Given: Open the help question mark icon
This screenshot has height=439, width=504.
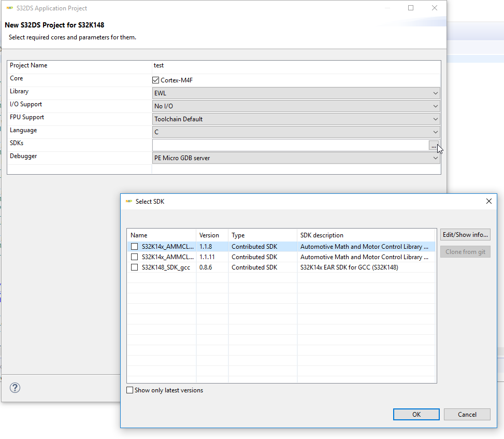Looking at the screenshot, I should (15, 388).
